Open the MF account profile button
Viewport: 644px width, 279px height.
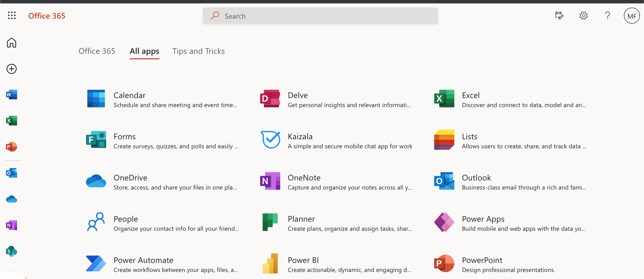tap(631, 16)
